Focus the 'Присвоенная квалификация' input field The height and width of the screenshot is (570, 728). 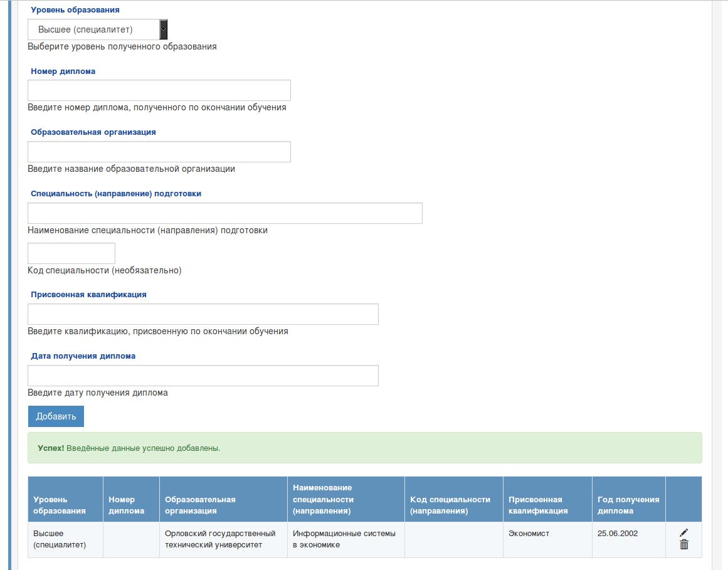203,314
